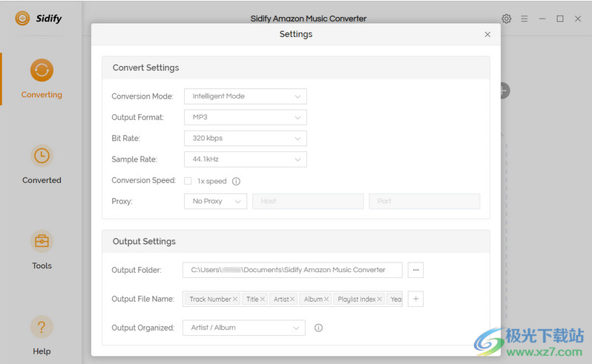
Task: Maximize the Sidify window
Action: 560,19
